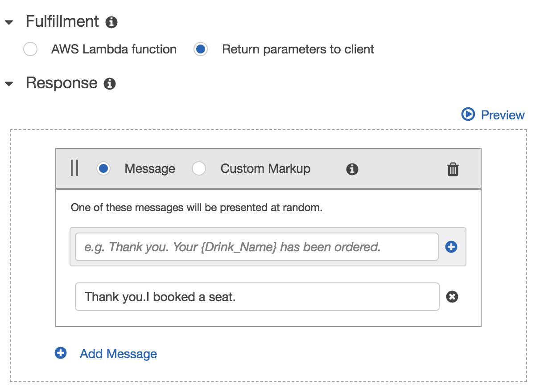Screen dimensions: 544x392
Task: Select the AWS Lambda function option
Action: pos(30,49)
